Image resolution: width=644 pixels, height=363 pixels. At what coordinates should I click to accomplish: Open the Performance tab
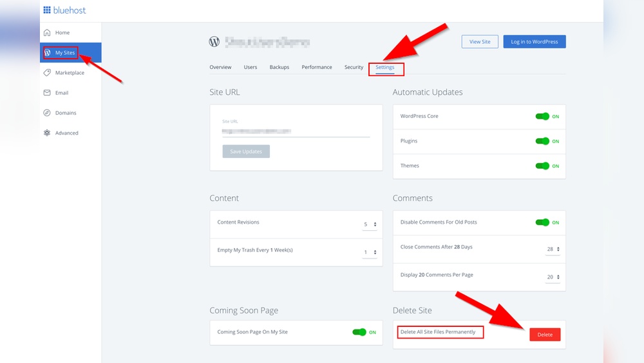pos(317,67)
